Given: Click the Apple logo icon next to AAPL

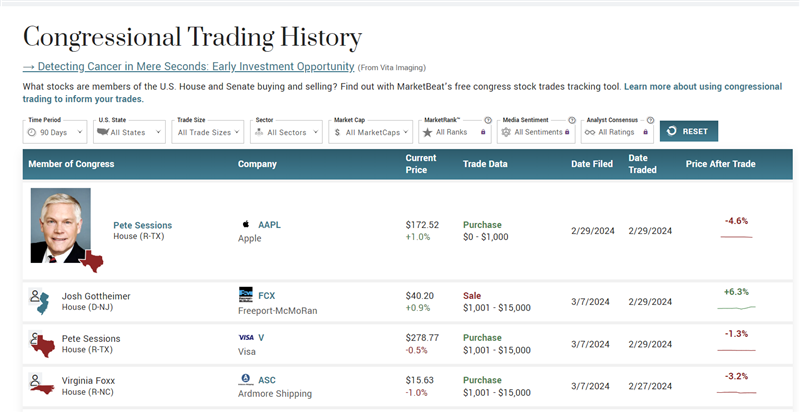Looking at the screenshot, I should pyautogui.click(x=246, y=225).
